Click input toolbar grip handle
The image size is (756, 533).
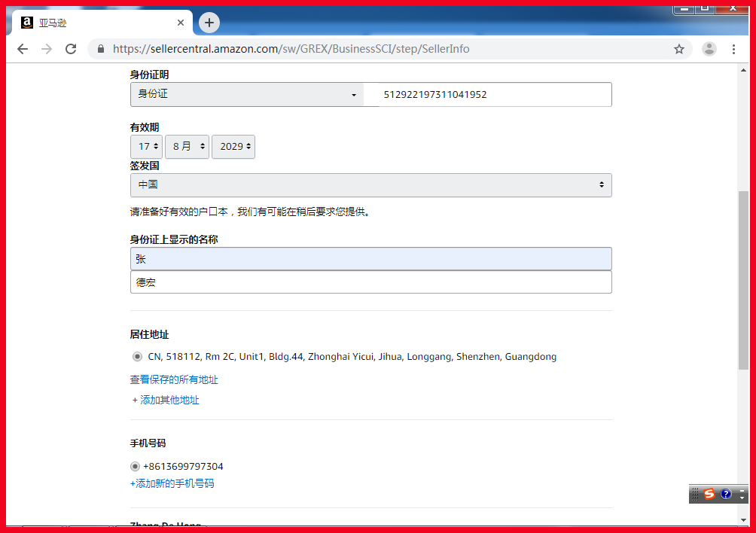tap(695, 494)
